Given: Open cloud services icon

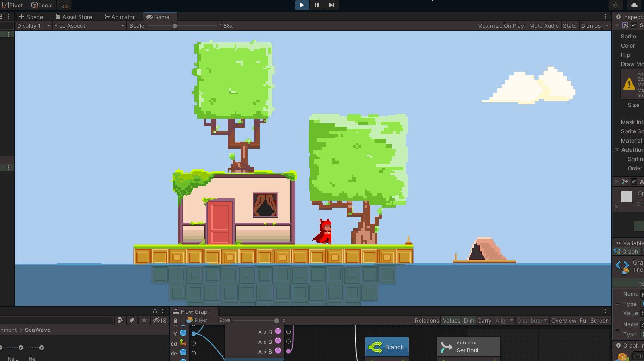Looking at the screenshot, I should click(634, 5).
